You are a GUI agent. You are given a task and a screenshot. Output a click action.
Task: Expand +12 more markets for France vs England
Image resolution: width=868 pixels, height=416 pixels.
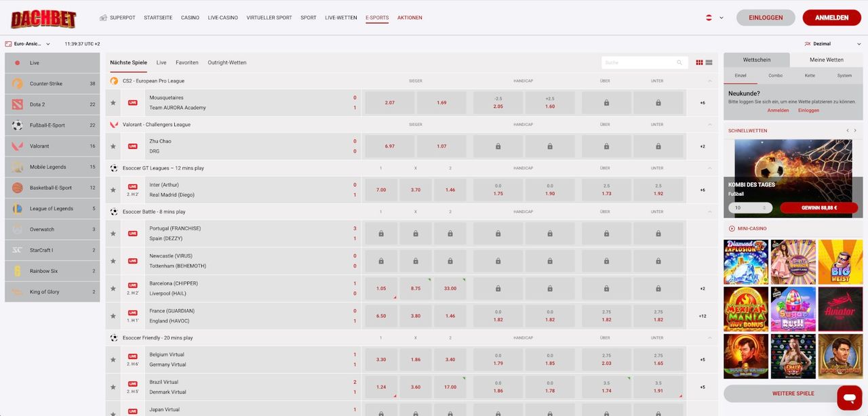pyautogui.click(x=703, y=316)
